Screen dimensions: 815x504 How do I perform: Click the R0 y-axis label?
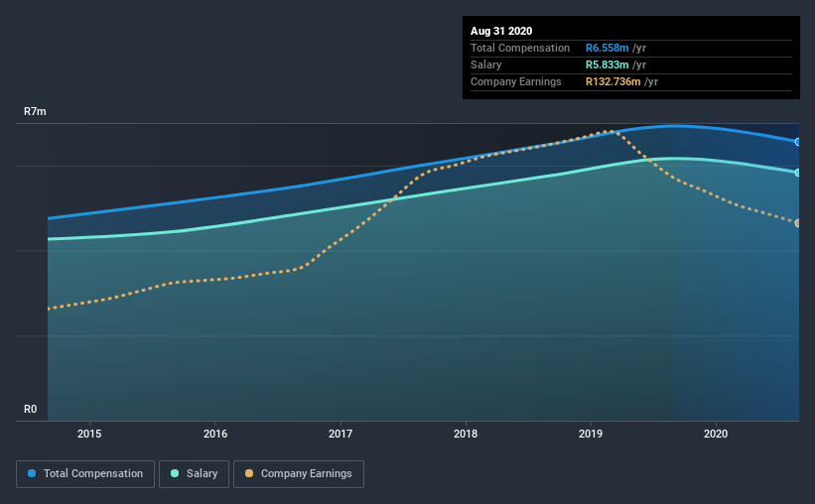pos(30,410)
